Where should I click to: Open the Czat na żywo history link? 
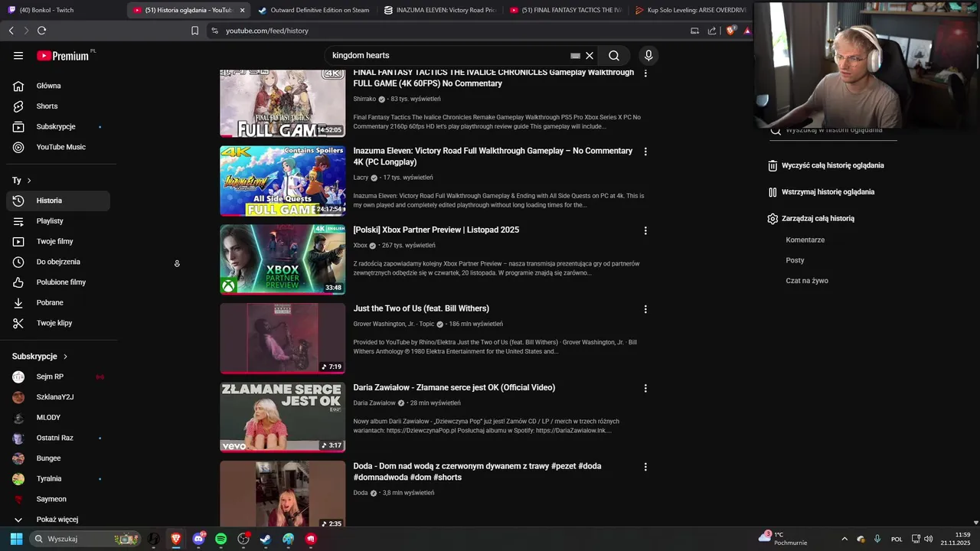coord(807,281)
